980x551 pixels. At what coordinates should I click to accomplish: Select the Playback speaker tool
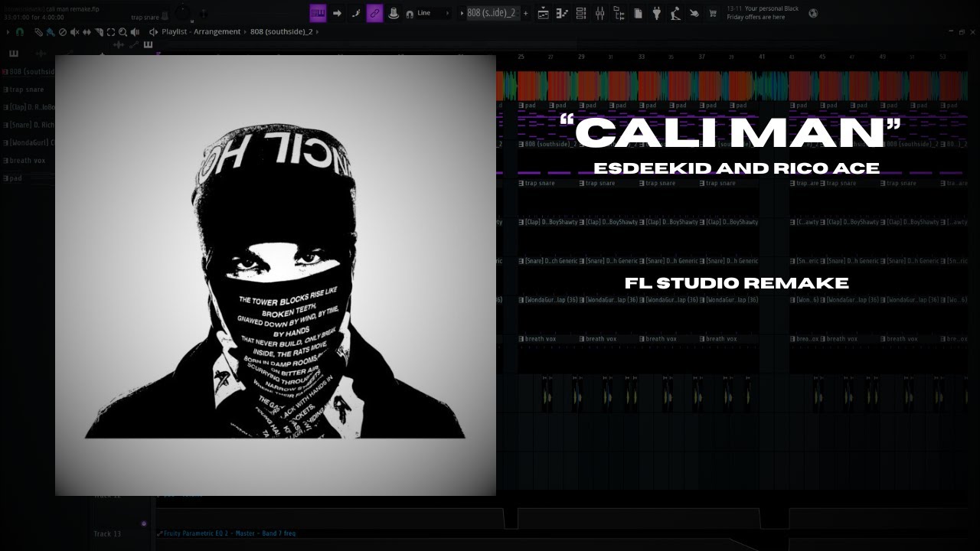coord(135,32)
